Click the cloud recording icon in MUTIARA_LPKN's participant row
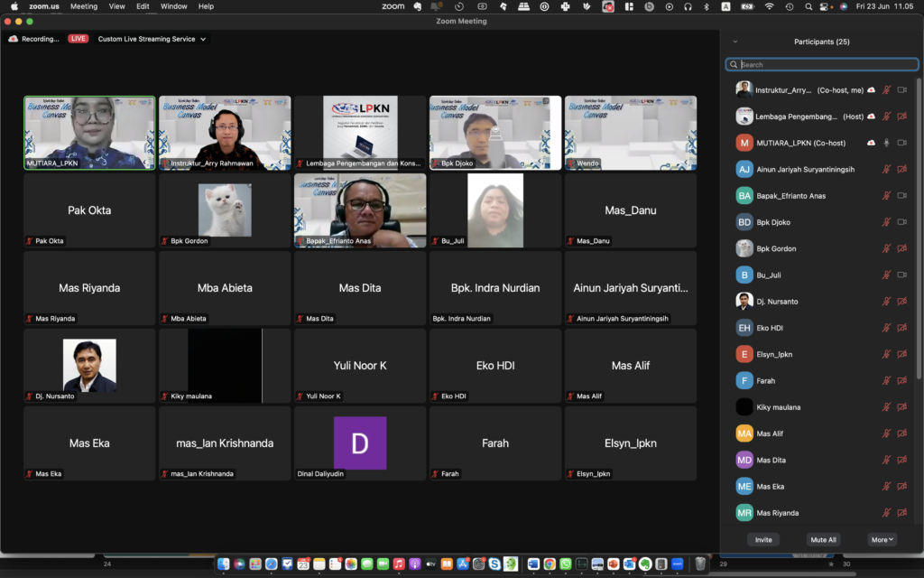Image resolution: width=924 pixels, height=578 pixels. click(x=871, y=143)
